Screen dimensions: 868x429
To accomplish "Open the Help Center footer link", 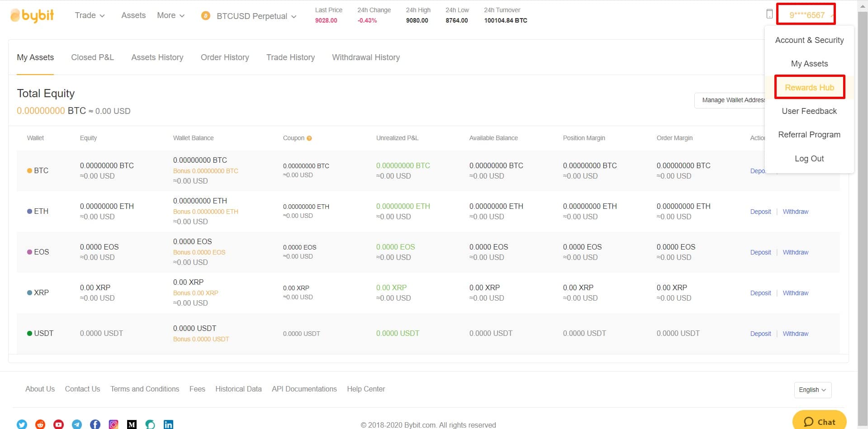I will pyautogui.click(x=366, y=389).
